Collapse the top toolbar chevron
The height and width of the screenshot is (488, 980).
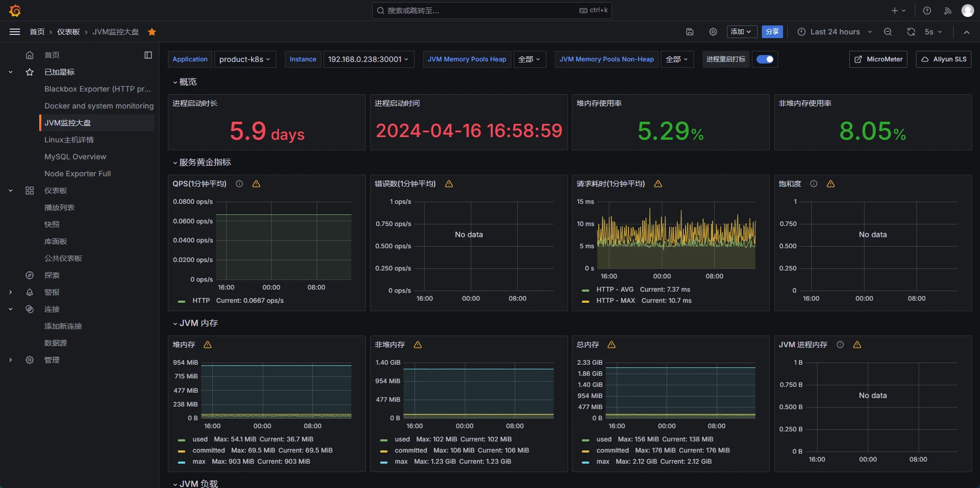967,32
